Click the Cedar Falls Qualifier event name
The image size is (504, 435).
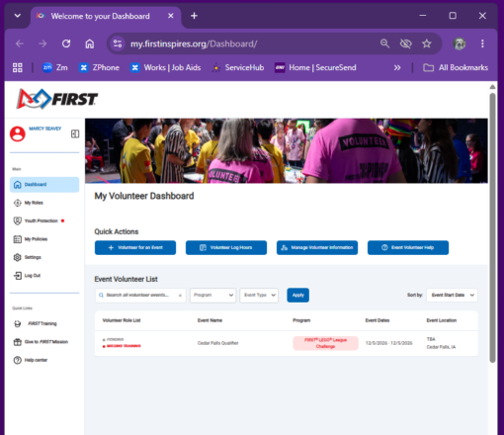[217, 343]
